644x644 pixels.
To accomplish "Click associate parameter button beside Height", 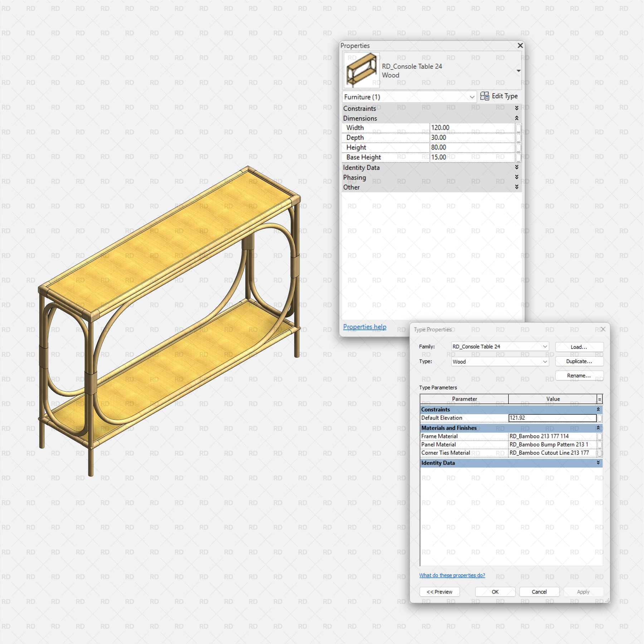I will 518,147.
